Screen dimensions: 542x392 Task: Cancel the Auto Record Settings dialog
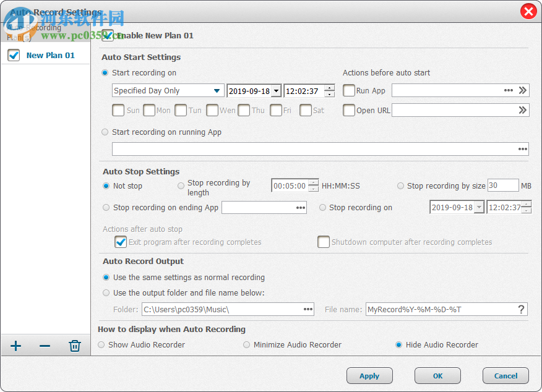tap(505, 375)
